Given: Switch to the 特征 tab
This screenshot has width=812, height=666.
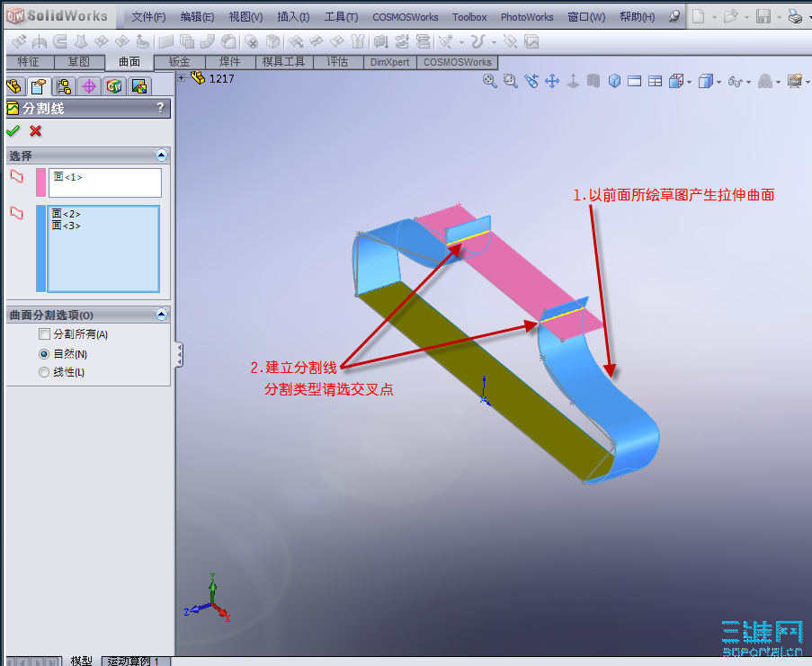Looking at the screenshot, I should [x=29, y=62].
